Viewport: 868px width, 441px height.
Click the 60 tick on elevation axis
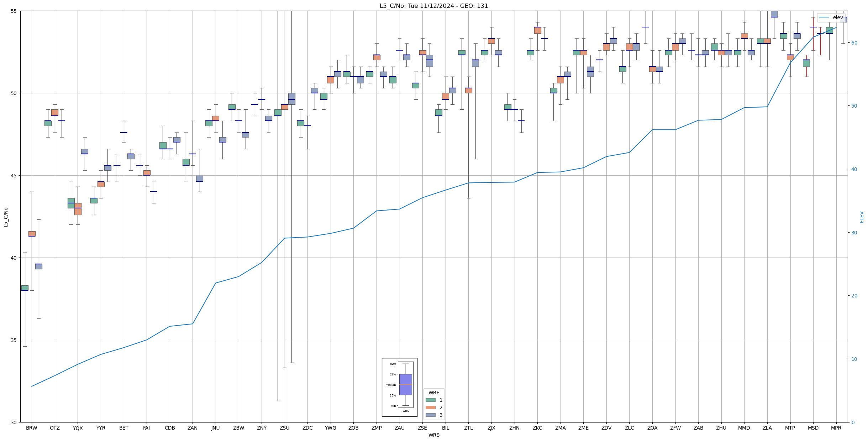click(854, 43)
